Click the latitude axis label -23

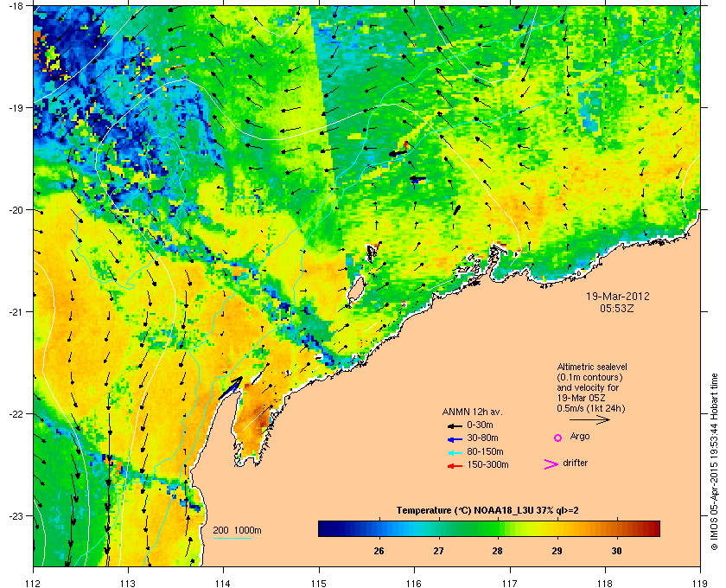tap(16, 515)
